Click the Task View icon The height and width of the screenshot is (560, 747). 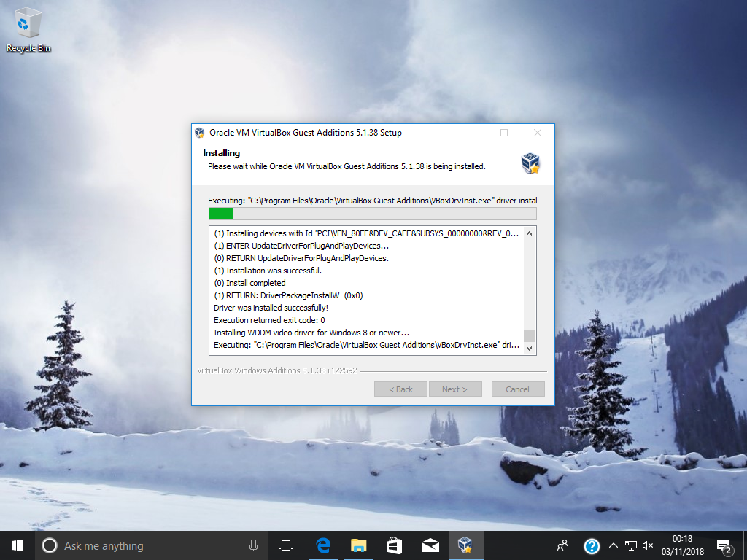tap(286, 545)
